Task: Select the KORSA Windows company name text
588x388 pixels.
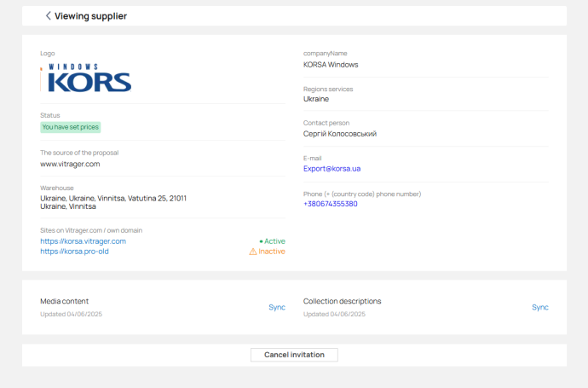Action: click(331, 65)
